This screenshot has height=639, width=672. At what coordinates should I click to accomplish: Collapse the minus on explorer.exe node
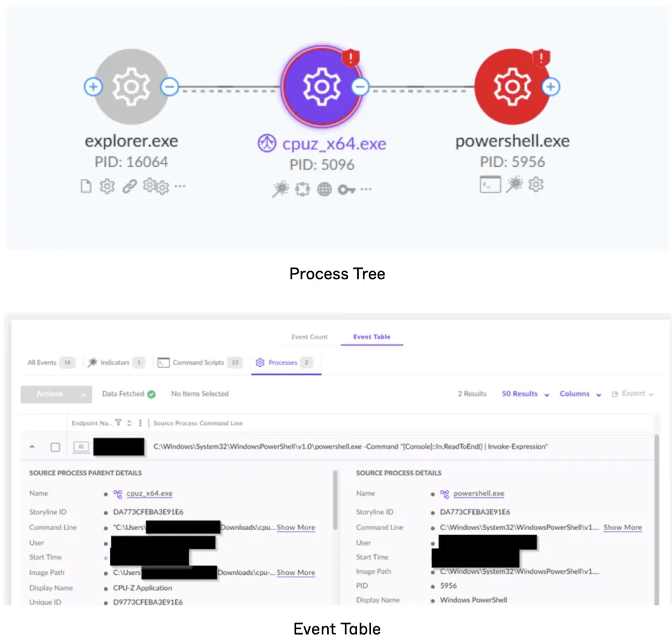coord(170,86)
